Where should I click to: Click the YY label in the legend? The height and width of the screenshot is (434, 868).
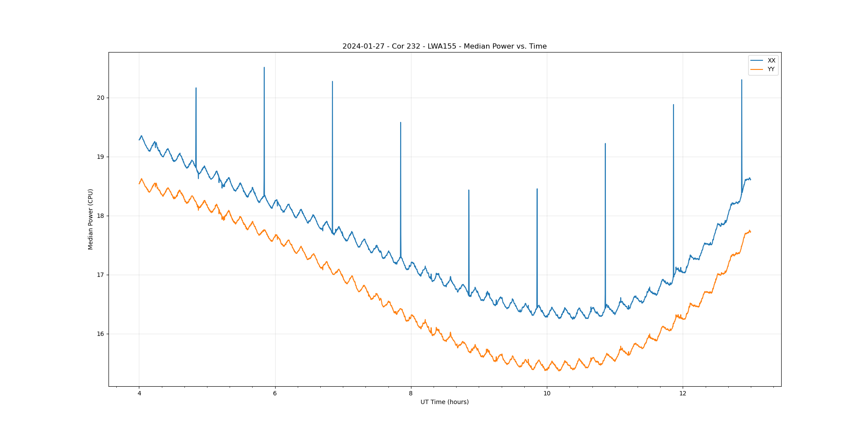tap(771, 69)
